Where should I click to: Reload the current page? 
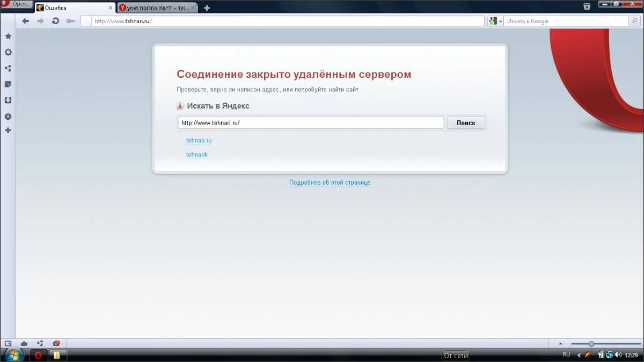tap(55, 21)
